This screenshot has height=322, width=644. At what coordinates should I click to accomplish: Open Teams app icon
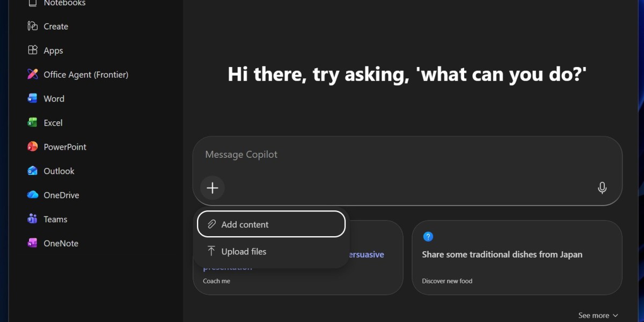[33, 219]
